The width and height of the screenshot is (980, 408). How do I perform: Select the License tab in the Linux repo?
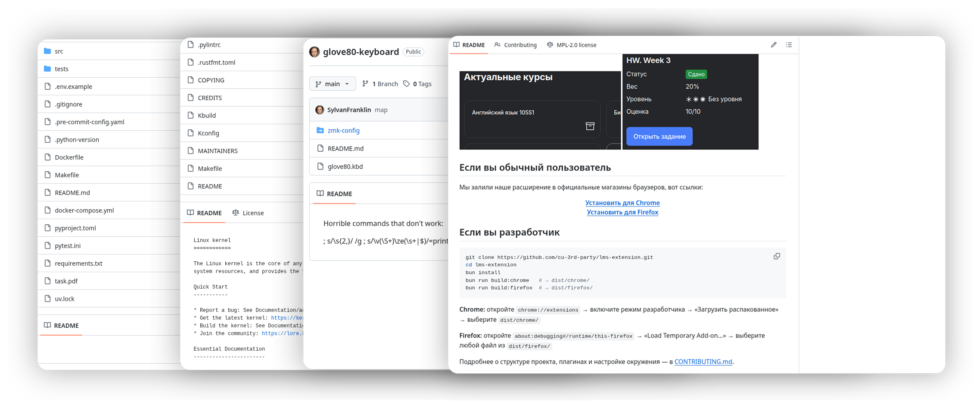click(x=248, y=213)
